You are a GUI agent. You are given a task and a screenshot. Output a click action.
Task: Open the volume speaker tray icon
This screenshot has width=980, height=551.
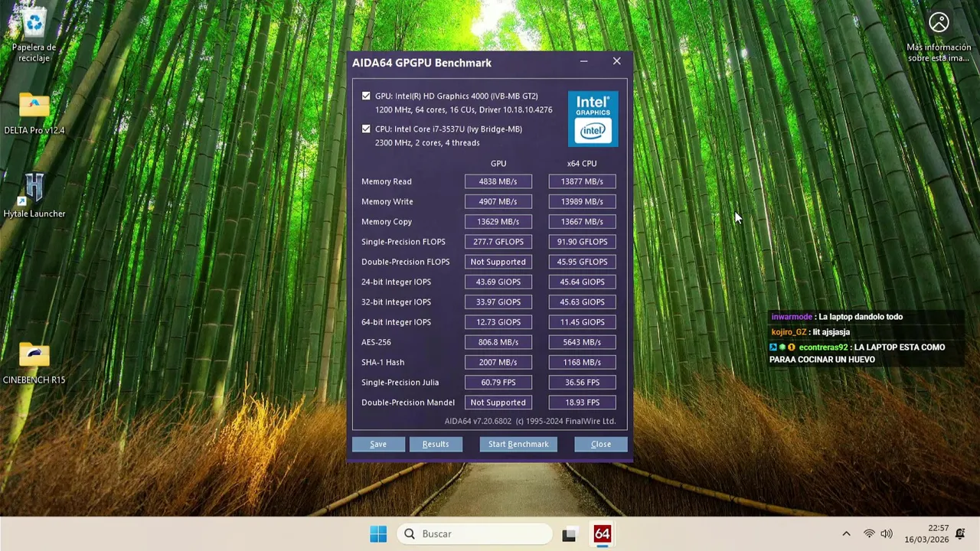pyautogui.click(x=887, y=534)
